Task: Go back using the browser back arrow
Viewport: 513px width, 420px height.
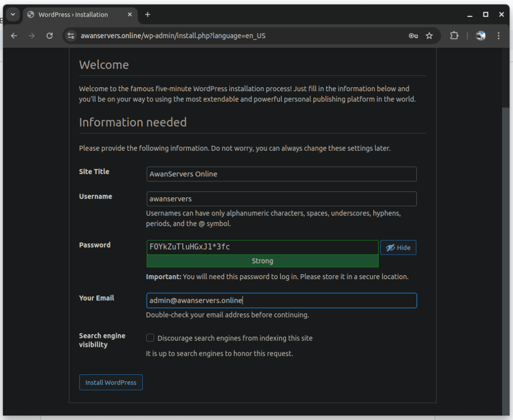Action: coord(14,36)
